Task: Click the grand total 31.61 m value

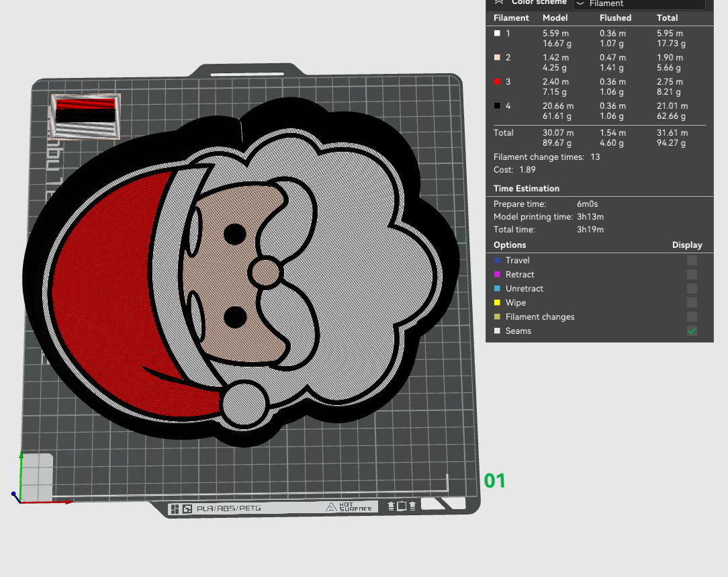Action: tap(672, 133)
